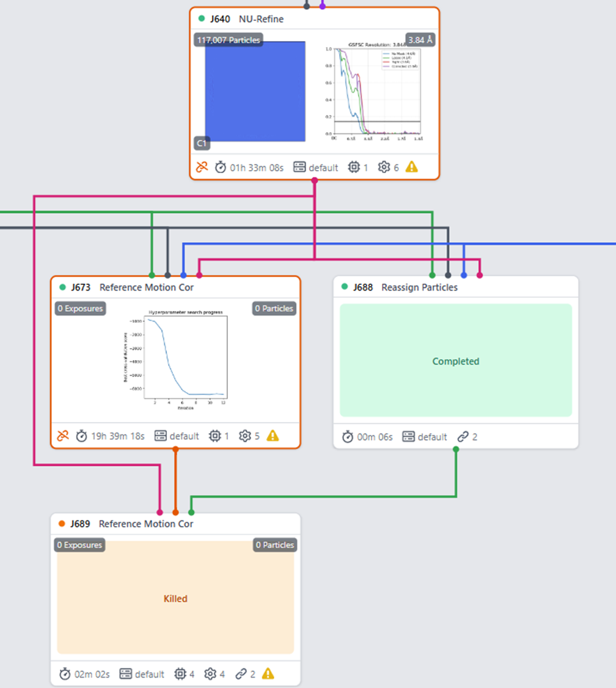
Task: Click the settings gear icon on J673
Action: 245,436
